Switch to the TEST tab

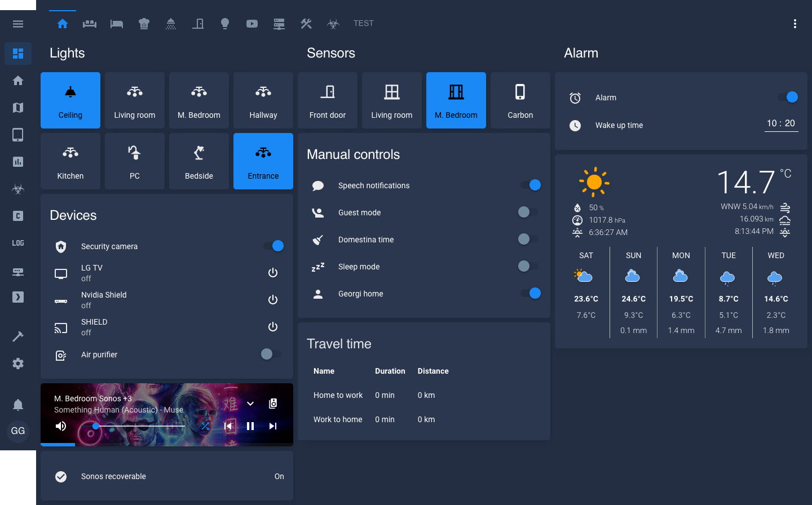363,24
